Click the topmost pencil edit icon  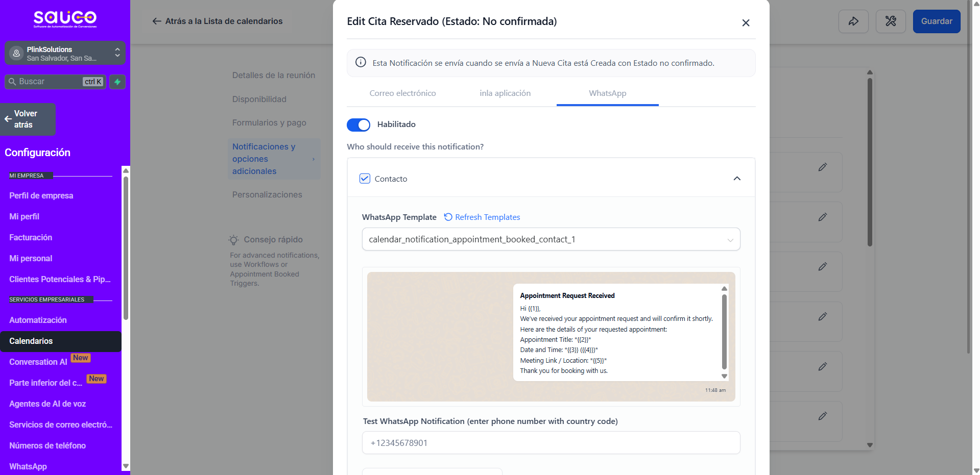click(822, 167)
